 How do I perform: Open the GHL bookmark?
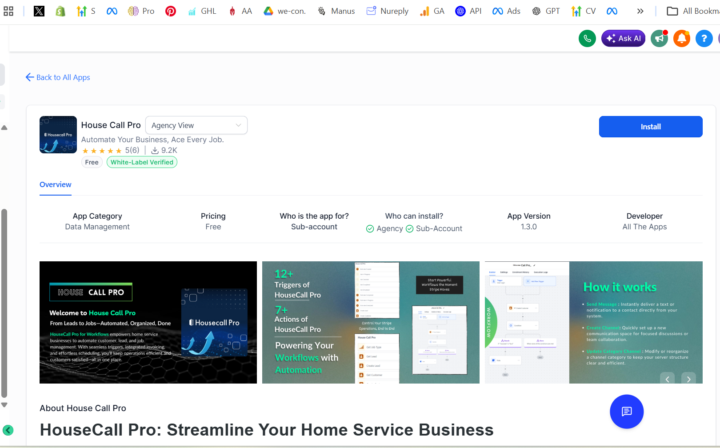(x=202, y=11)
